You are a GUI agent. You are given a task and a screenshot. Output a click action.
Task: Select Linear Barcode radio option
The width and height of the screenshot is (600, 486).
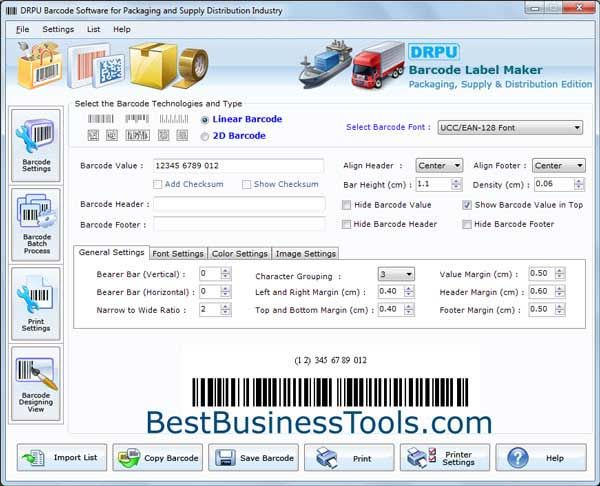[205, 120]
